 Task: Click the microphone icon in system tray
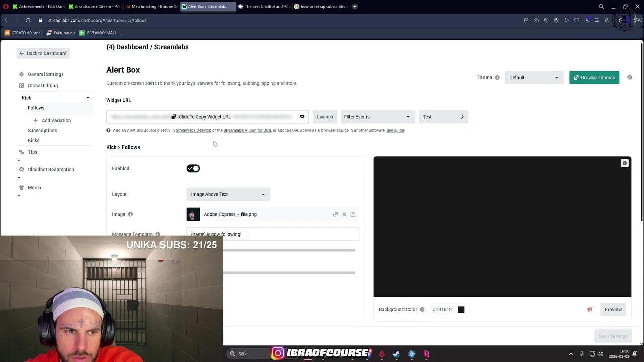[582, 354]
